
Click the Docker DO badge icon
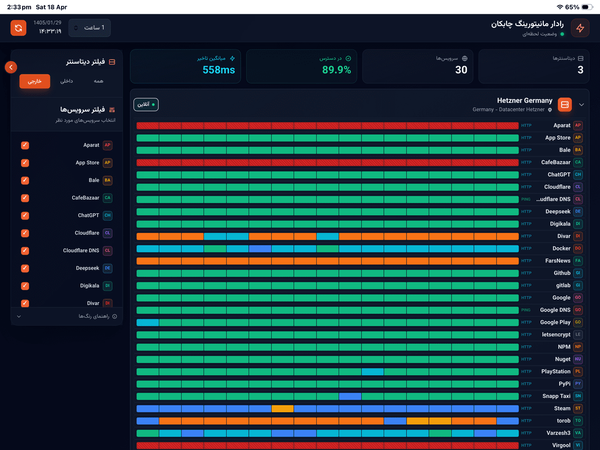[578, 248]
